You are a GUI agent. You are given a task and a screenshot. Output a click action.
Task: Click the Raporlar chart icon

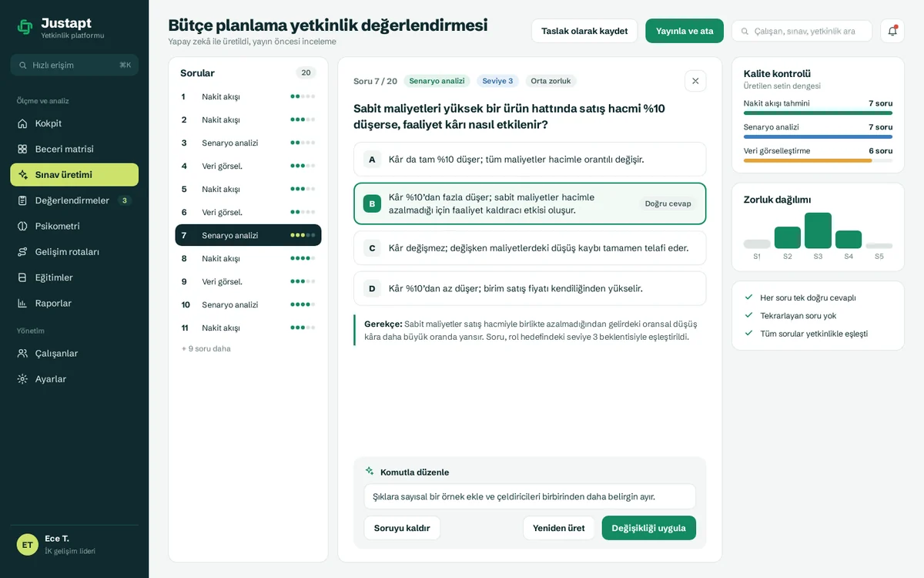23,303
